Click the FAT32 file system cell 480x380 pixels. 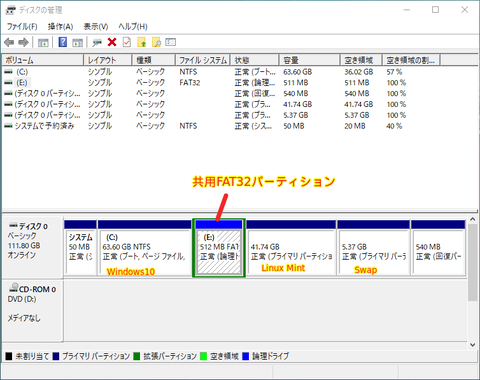pyautogui.click(x=190, y=82)
